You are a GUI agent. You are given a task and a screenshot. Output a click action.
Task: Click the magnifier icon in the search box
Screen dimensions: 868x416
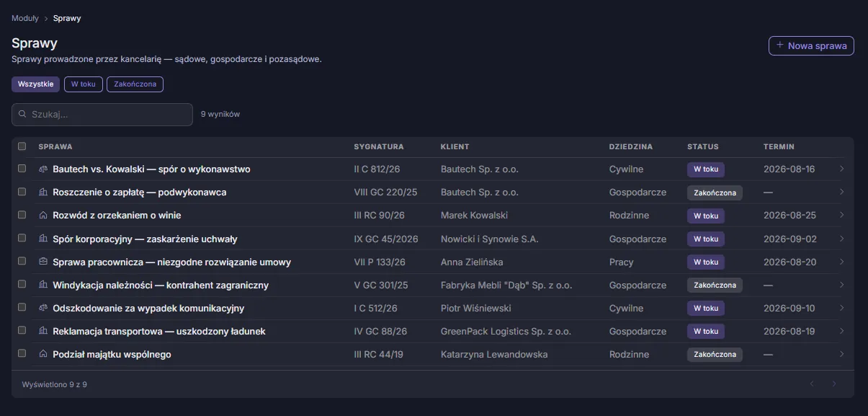(x=23, y=115)
